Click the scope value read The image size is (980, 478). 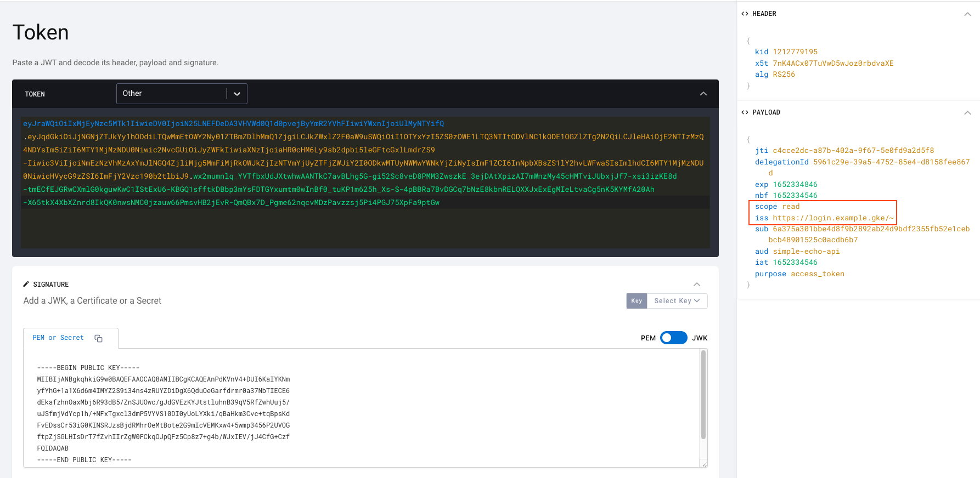pos(791,207)
